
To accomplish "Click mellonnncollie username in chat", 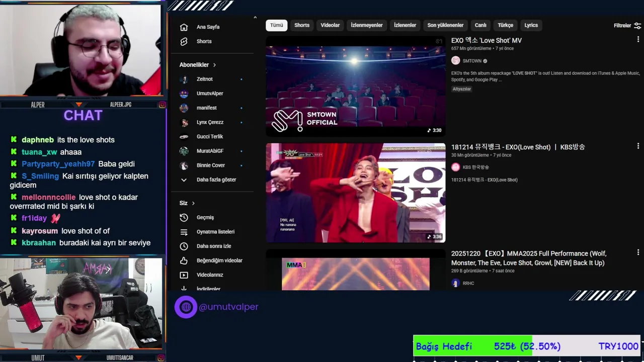I will pyautogui.click(x=49, y=197).
